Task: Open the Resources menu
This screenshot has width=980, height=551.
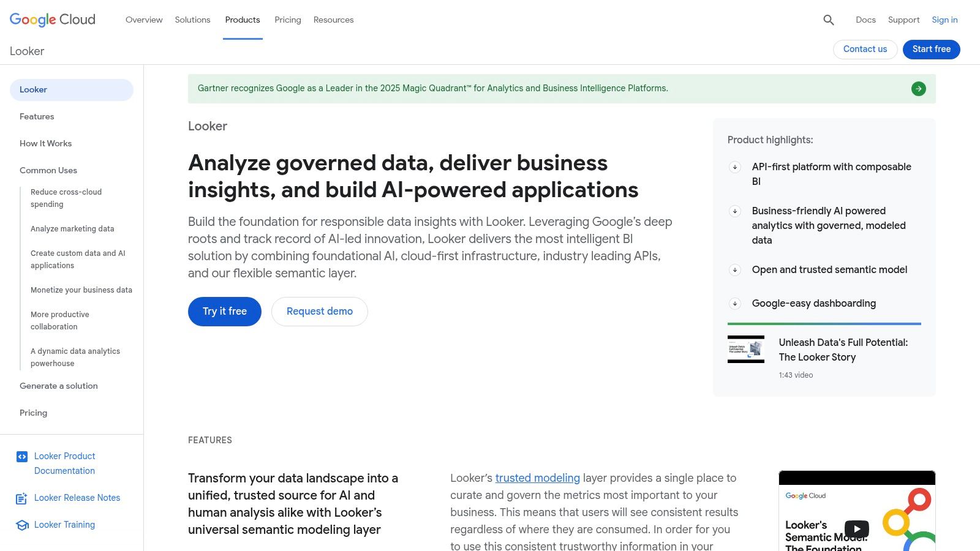Action: [333, 20]
